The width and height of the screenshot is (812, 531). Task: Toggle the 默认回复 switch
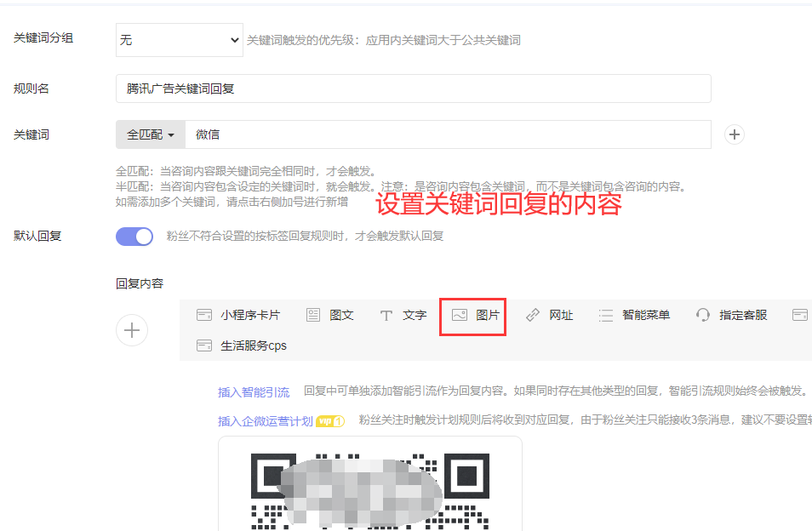coord(134,237)
